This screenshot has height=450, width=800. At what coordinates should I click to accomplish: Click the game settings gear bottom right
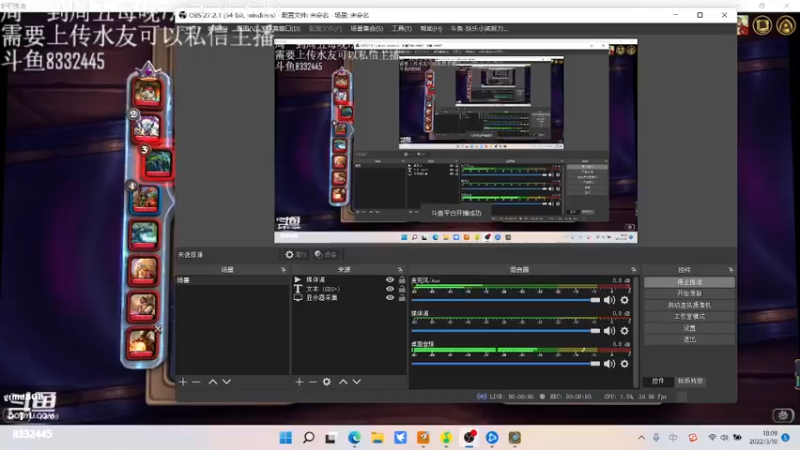[x=783, y=415]
